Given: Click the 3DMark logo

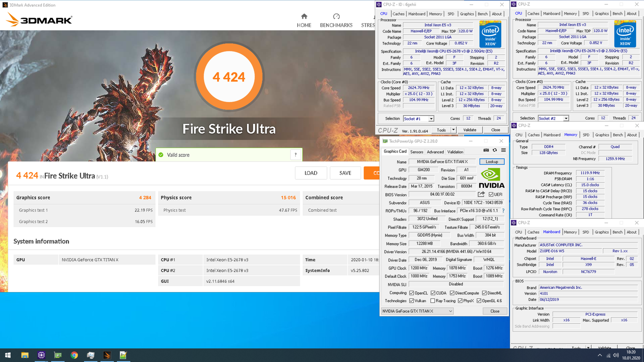Looking at the screenshot, I should pyautogui.click(x=39, y=19).
